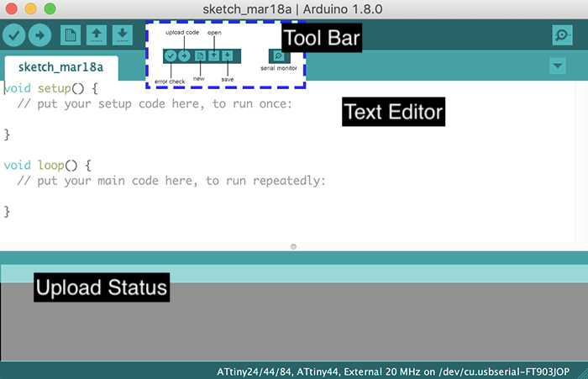Image resolution: width=588 pixels, height=379 pixels.
Task: Click the main code comment line
Action: point(171,181)
